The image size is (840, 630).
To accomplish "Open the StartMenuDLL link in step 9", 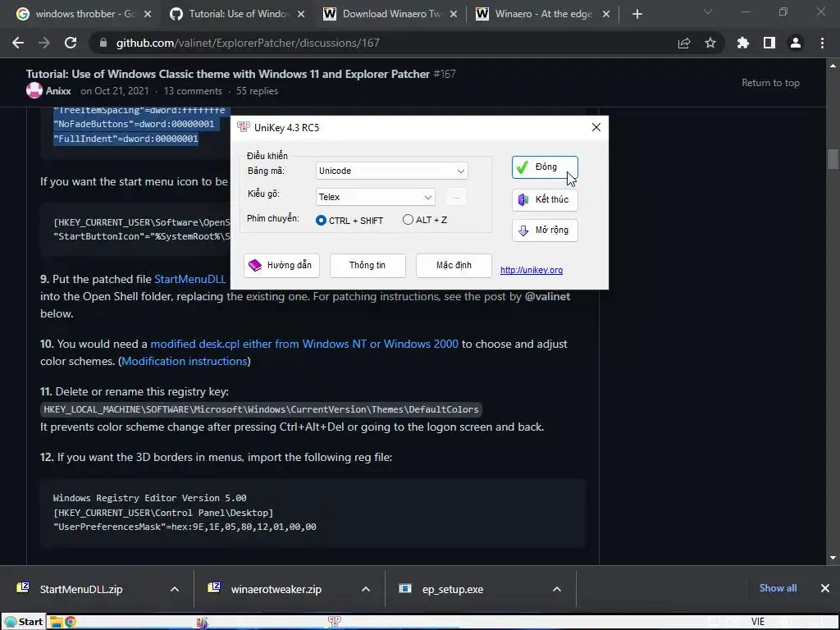I will [x=190, y=279].
